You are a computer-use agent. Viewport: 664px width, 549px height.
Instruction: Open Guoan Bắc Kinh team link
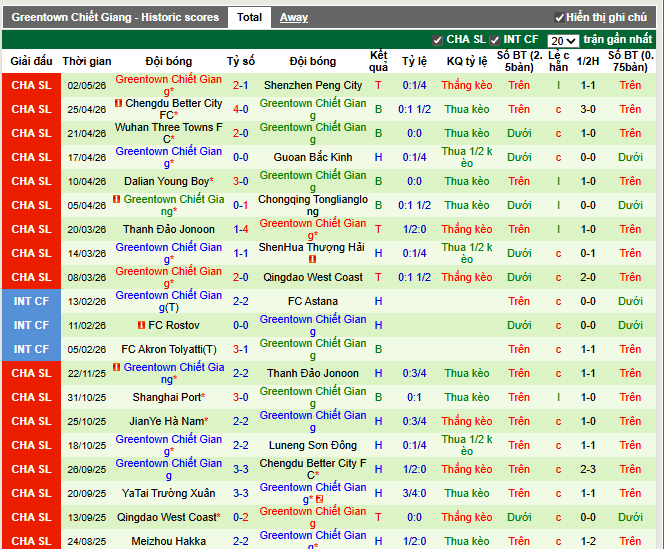[313, 157]
